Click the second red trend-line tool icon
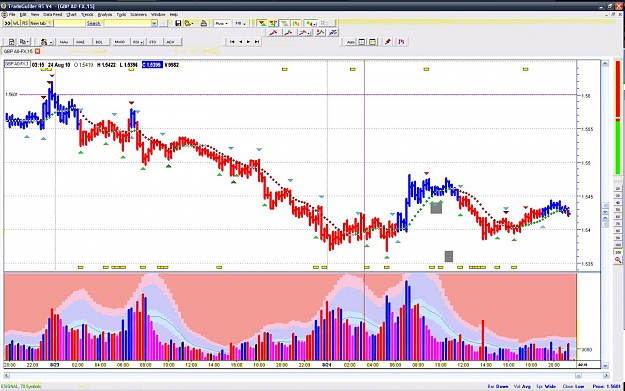The width and height of the screenshot is (625, 391). pos(289,33)
